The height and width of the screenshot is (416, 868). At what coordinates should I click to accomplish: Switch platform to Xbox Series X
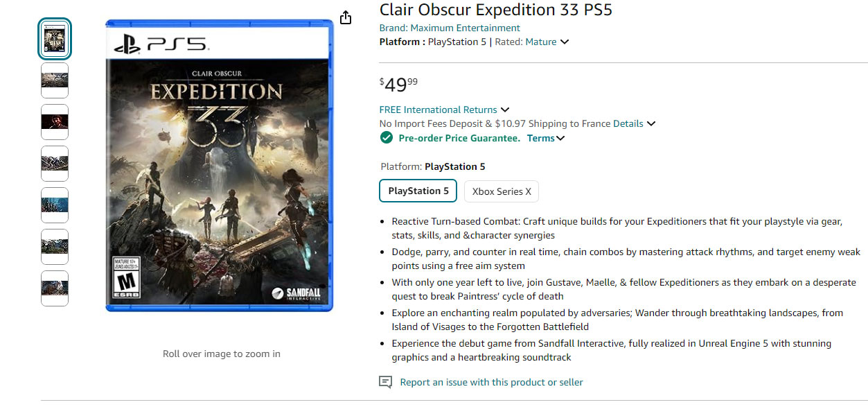point(501,191)
